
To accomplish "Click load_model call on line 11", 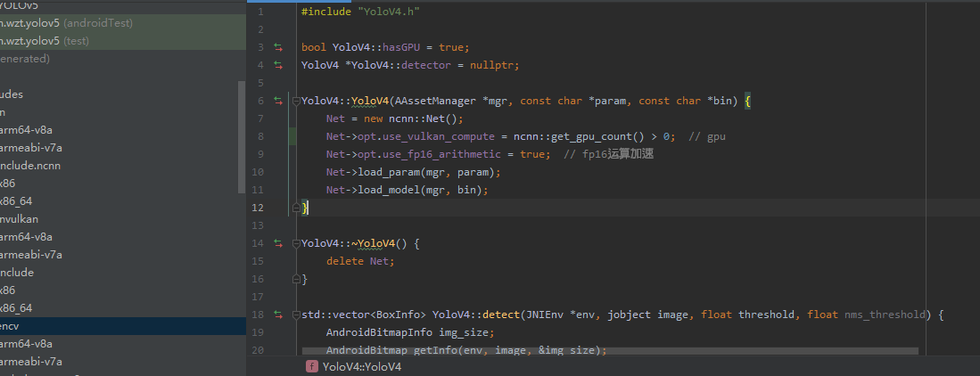I will [388, 189].
